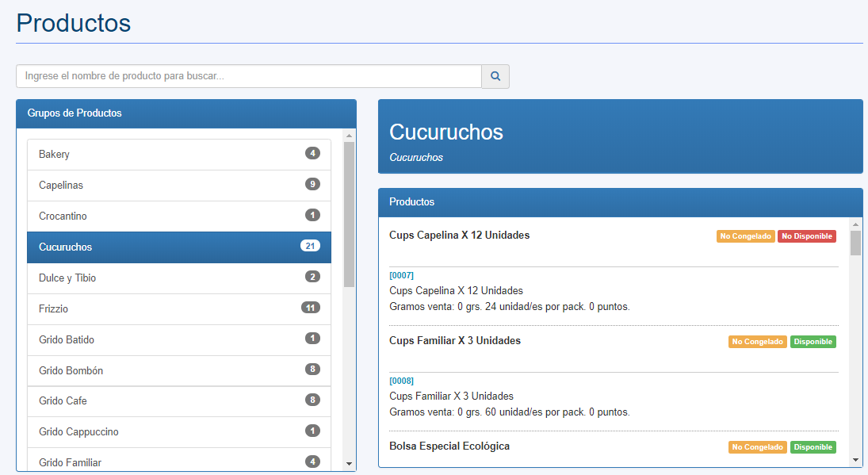
Task: Click the products panel scroll-up arrow
Action: 856,224
